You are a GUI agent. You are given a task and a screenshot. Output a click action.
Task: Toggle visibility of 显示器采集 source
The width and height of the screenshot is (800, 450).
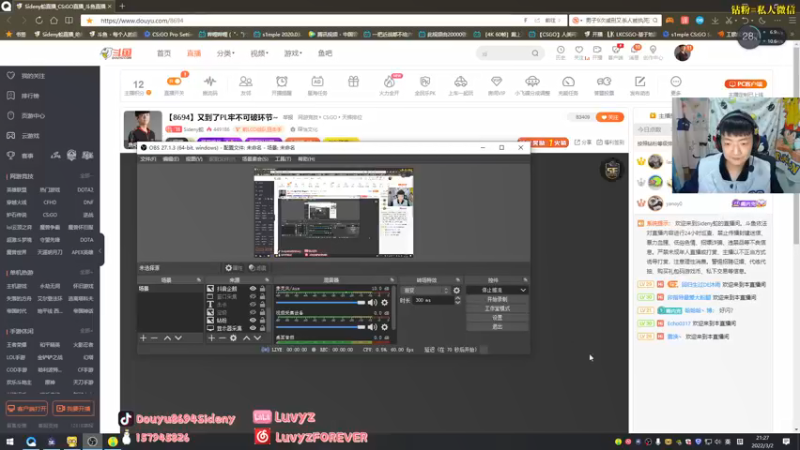(x=253, y=328)
